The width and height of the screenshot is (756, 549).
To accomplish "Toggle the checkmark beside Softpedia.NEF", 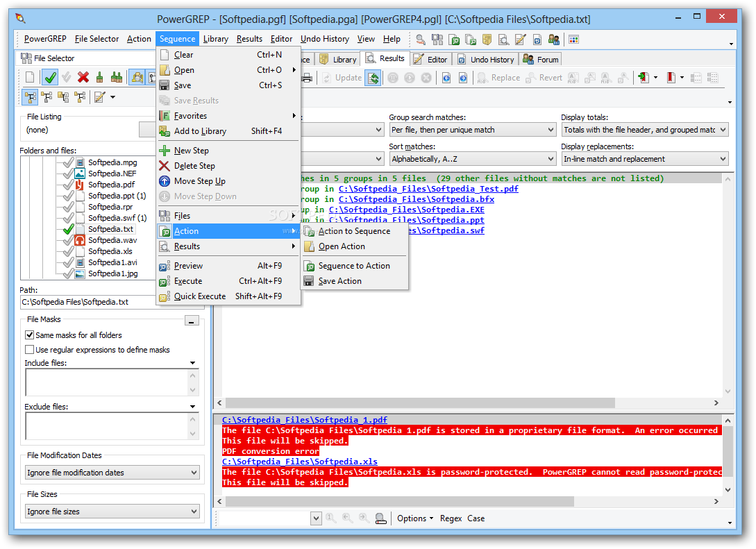I will 68,174.
